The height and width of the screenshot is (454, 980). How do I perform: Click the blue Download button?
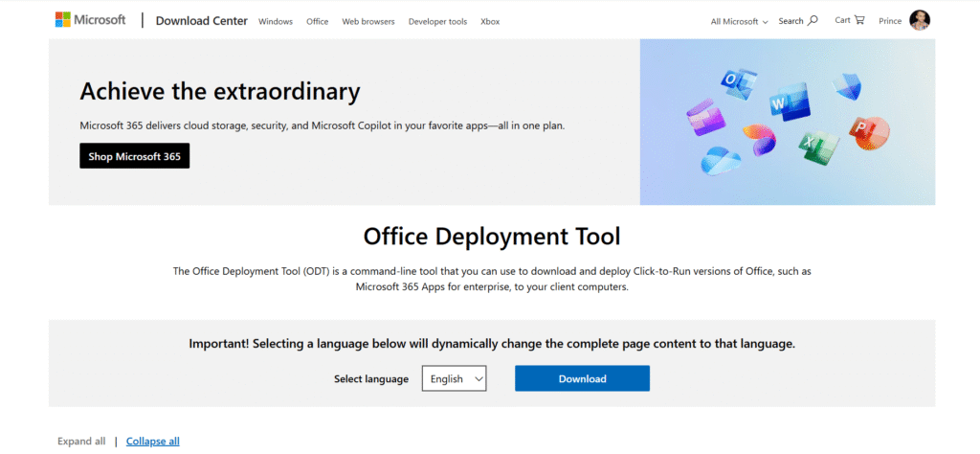(x=582, y=379)
